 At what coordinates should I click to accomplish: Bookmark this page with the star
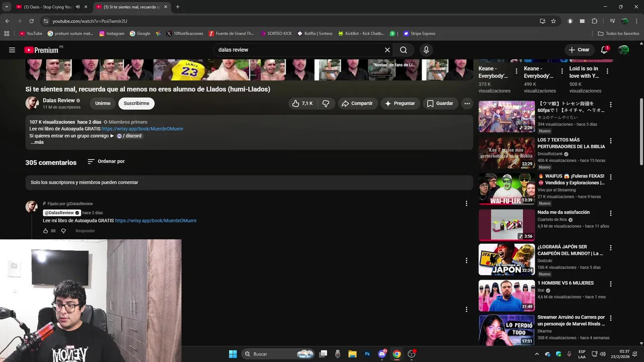tap(553, 21)
